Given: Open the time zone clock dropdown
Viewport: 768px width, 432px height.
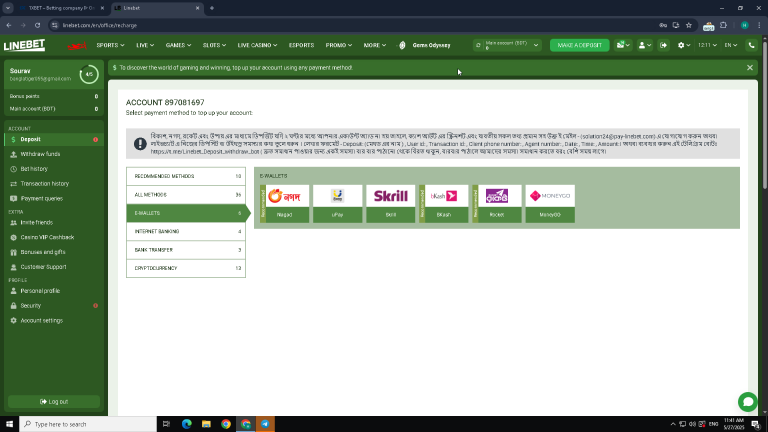Looking at the screenshot, I should tap(707, 45).
